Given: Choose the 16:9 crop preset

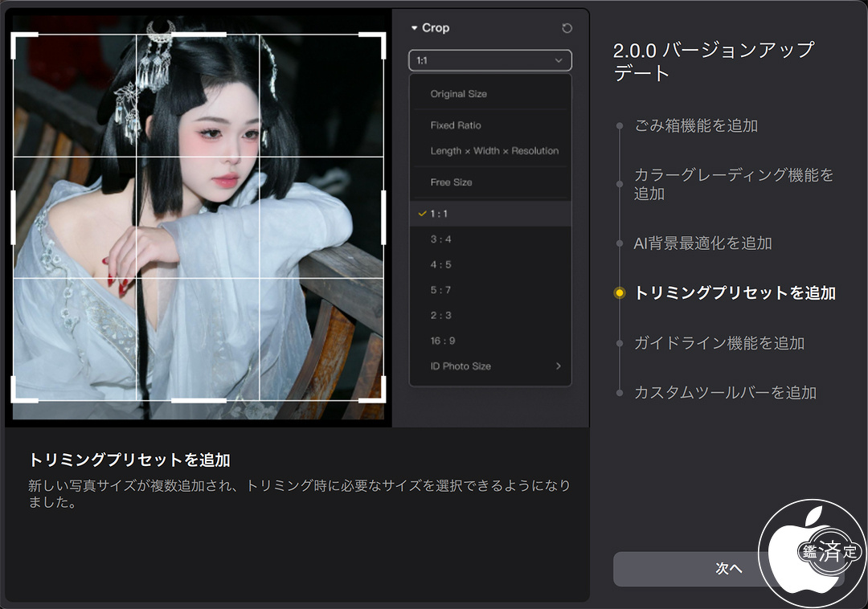Looking at the screenshot, I should click(x=442, y=341).
